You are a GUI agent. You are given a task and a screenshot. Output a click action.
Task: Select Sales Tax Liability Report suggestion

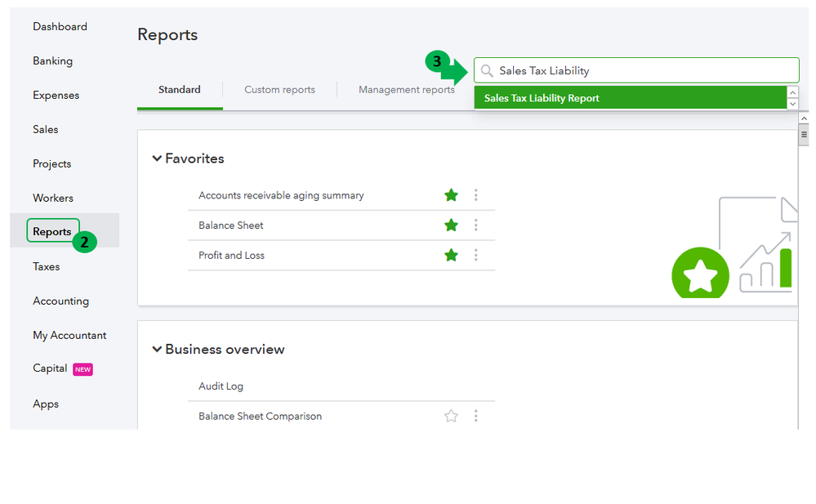(x=542, y=98)
